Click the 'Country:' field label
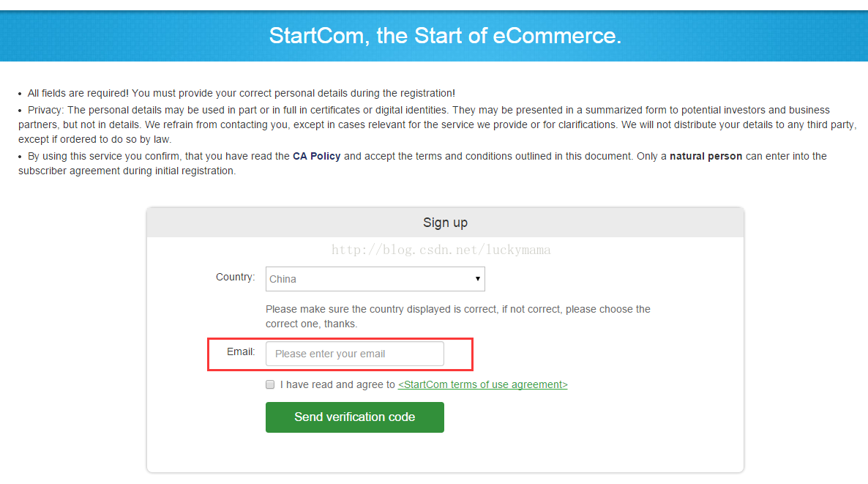 235,277
